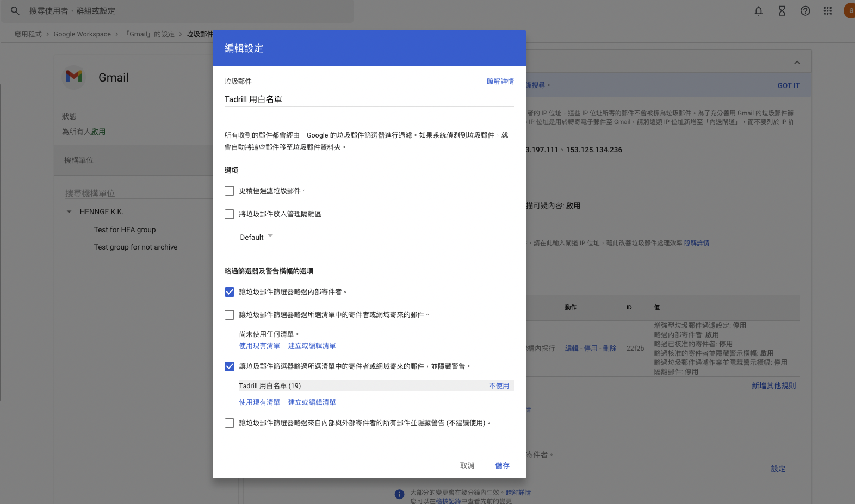855x504 pixels.
Task: Open the Google apps grid
Action: click(x=827, y=11)
